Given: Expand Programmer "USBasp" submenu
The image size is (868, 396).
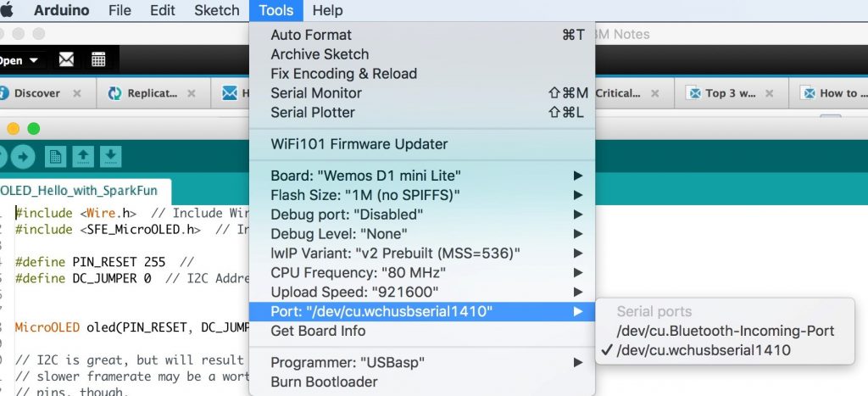Looking at the screenshot, I should (422, 362).
